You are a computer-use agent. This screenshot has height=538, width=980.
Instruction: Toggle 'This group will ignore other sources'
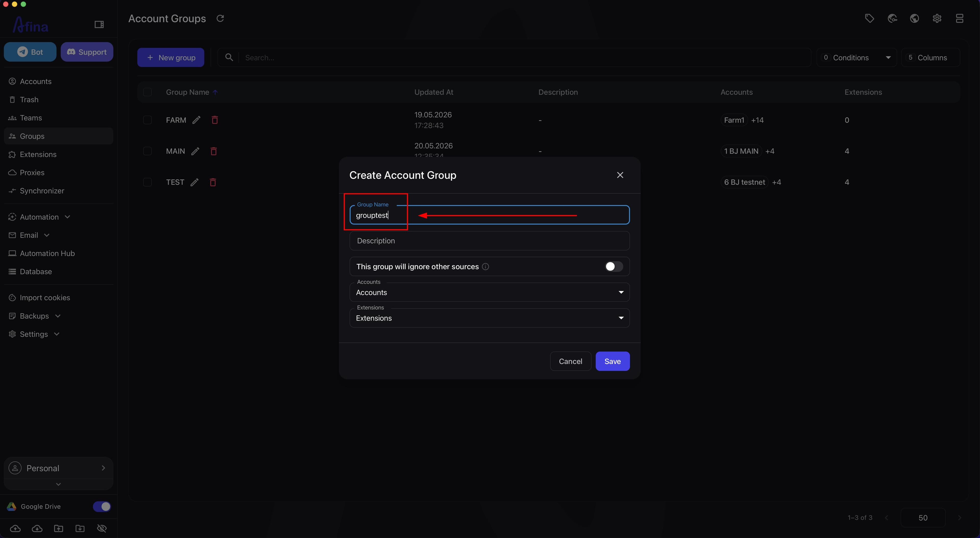[x=614, y=267]
